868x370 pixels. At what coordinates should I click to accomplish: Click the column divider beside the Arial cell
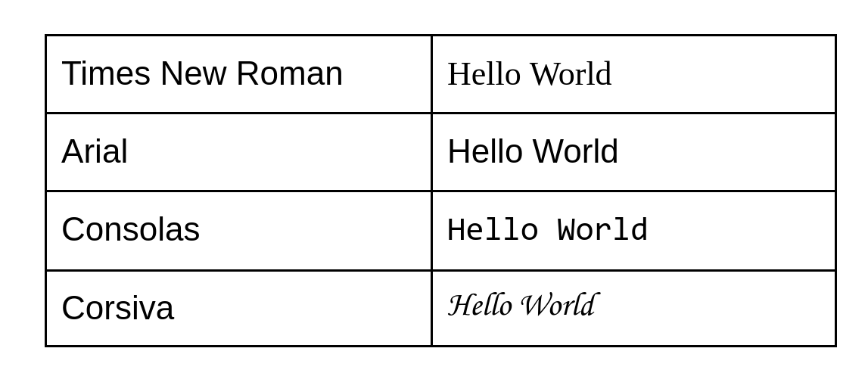tap(431, 152)
